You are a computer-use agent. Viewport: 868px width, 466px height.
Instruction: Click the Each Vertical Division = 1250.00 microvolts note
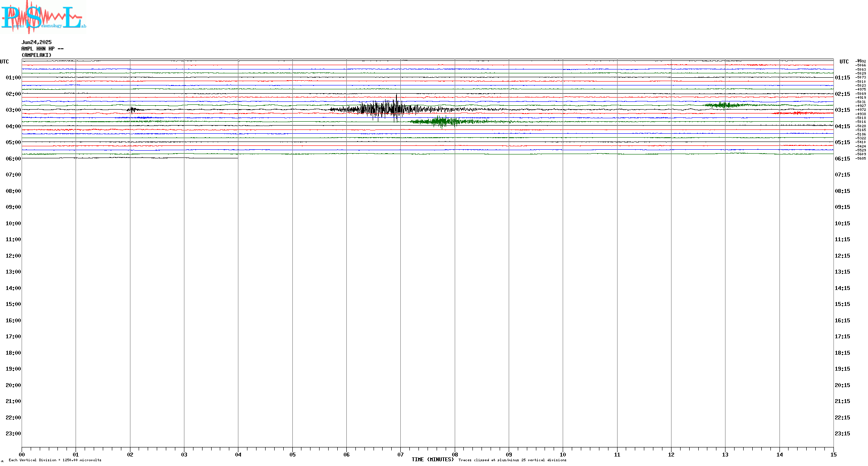pos(55,460)
